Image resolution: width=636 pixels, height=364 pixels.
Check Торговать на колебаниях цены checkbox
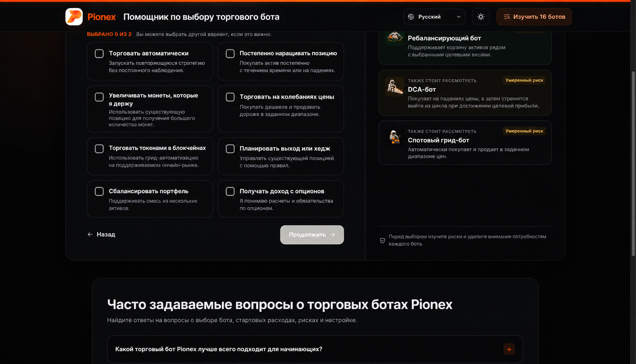point(230,97)
